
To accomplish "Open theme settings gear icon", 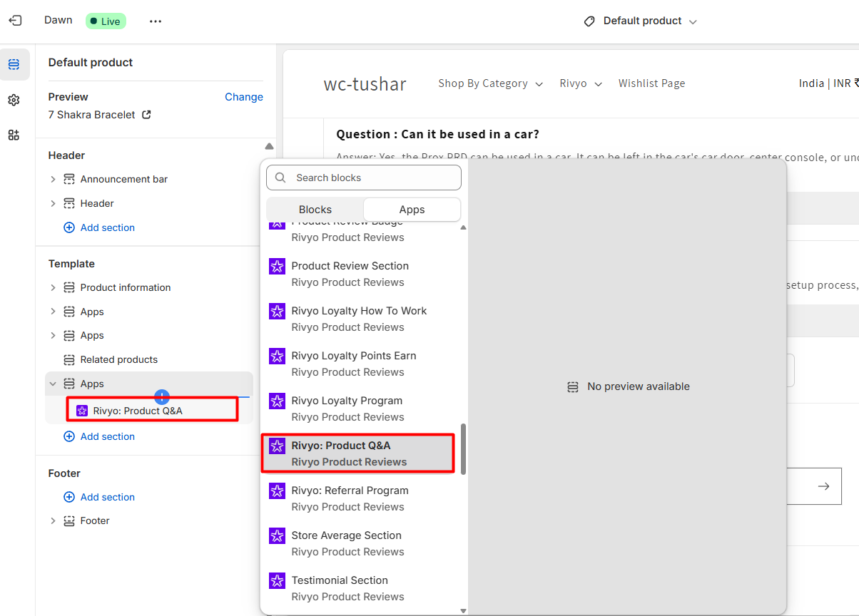I will click(14, 100).
